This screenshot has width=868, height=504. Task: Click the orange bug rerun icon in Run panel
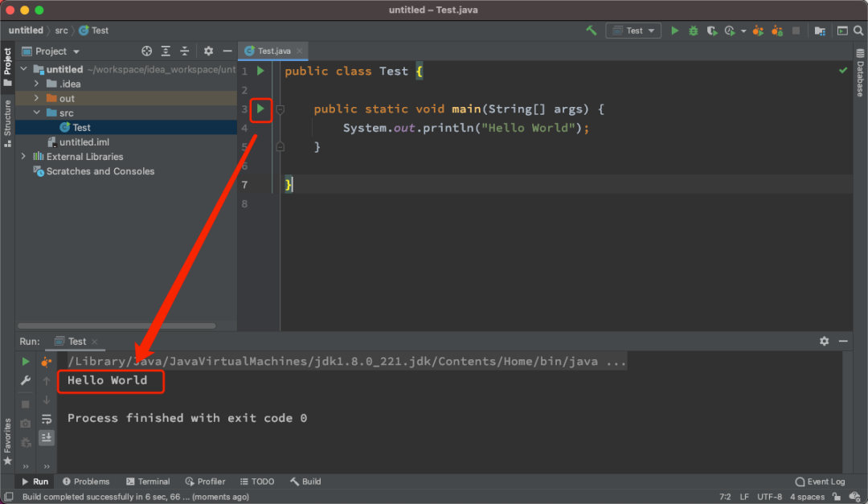point(47,362)
